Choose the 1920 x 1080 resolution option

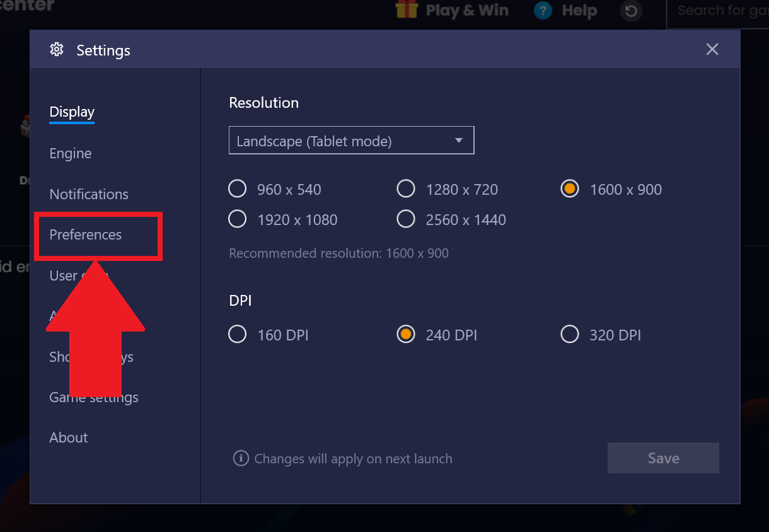[x=237, y=219]
